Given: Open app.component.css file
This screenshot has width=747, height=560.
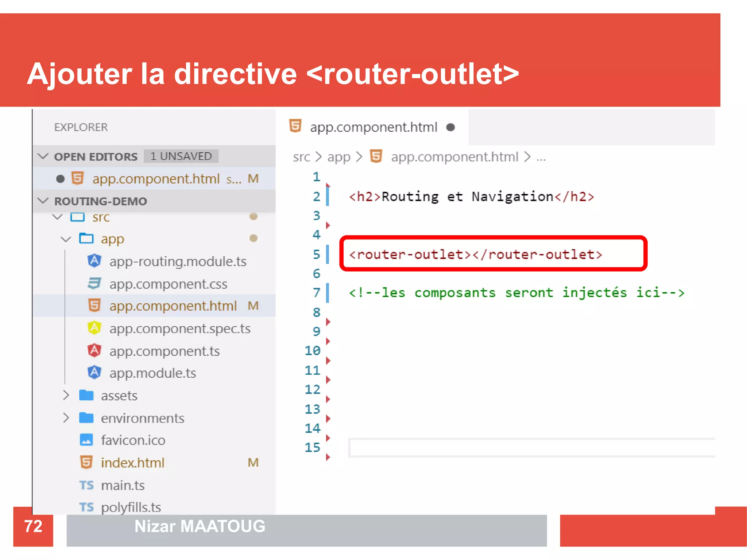Looking at the screenshot, I should click(x=168, y=284).
